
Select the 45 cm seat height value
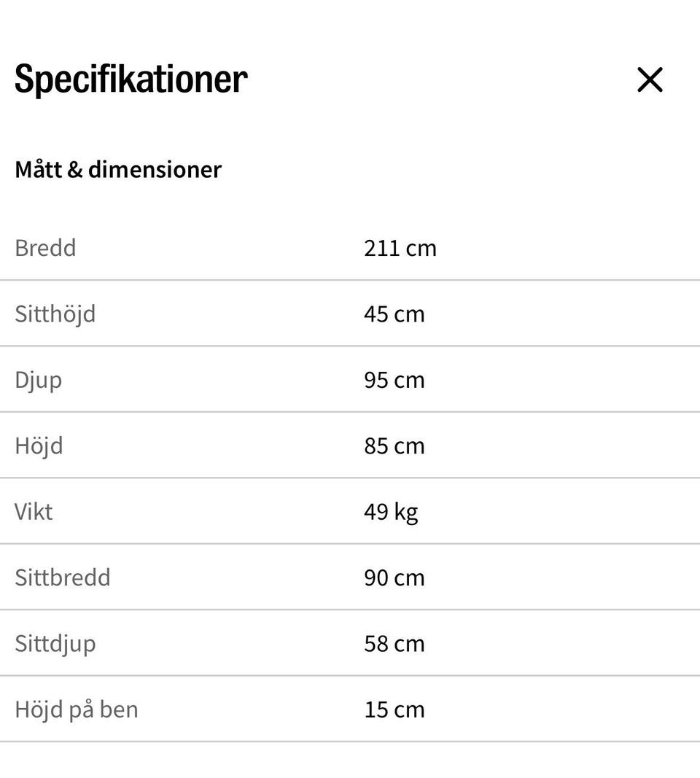[x=394, y=314]
